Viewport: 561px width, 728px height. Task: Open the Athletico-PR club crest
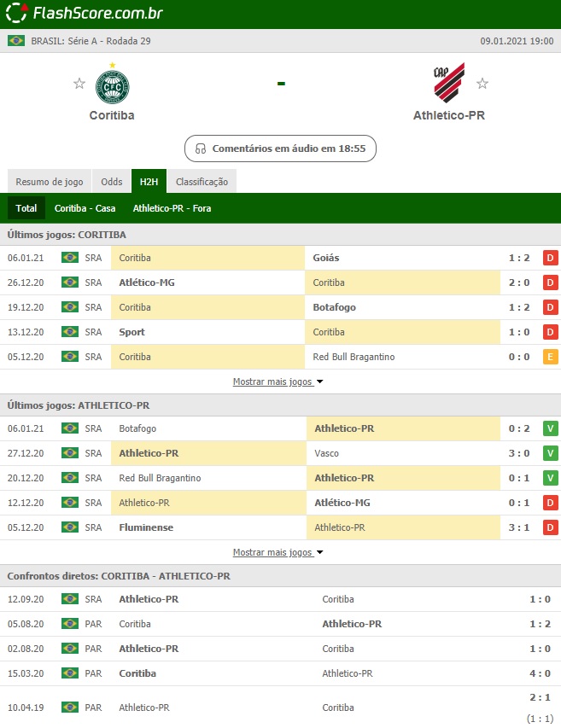point(448,83)
